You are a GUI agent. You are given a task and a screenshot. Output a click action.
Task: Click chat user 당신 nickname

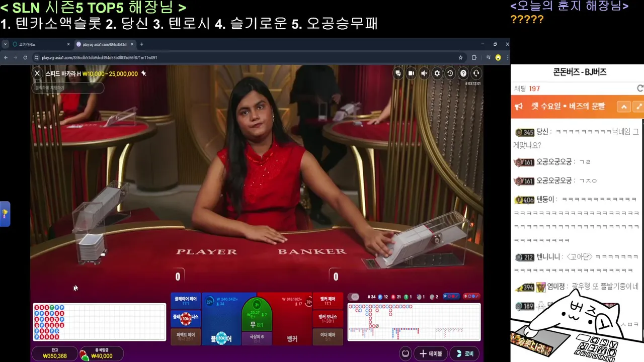542,132
